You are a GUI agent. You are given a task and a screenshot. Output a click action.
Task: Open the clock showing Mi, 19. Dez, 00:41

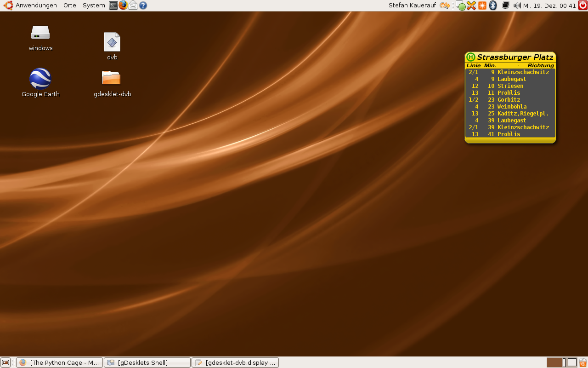549,6
